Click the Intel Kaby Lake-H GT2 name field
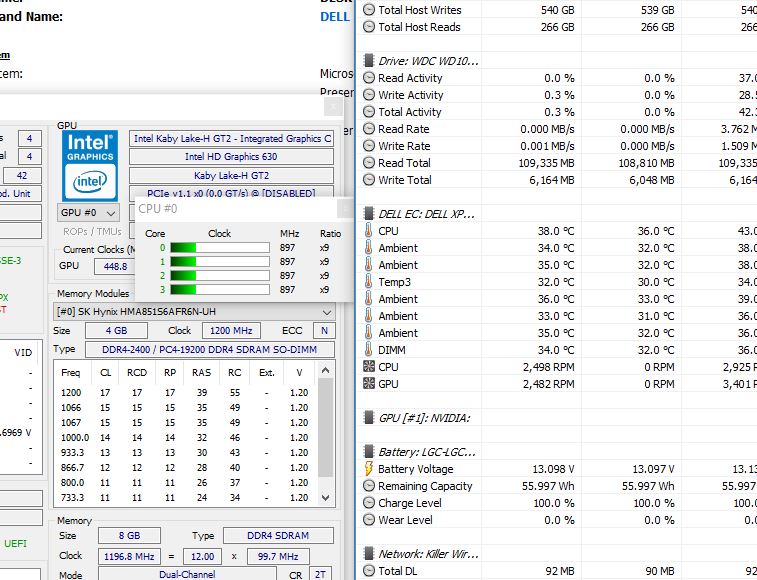 231,139
